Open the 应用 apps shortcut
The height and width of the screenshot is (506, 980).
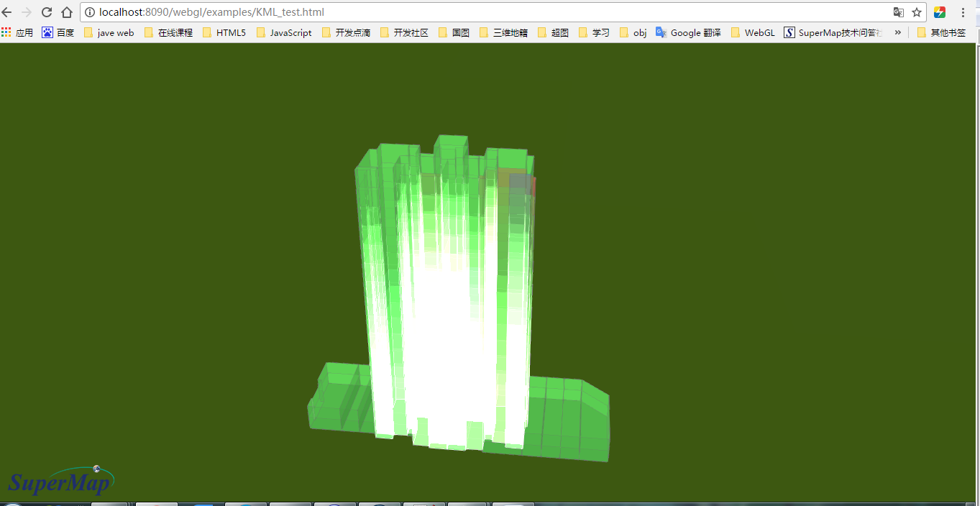pos(17,32)
